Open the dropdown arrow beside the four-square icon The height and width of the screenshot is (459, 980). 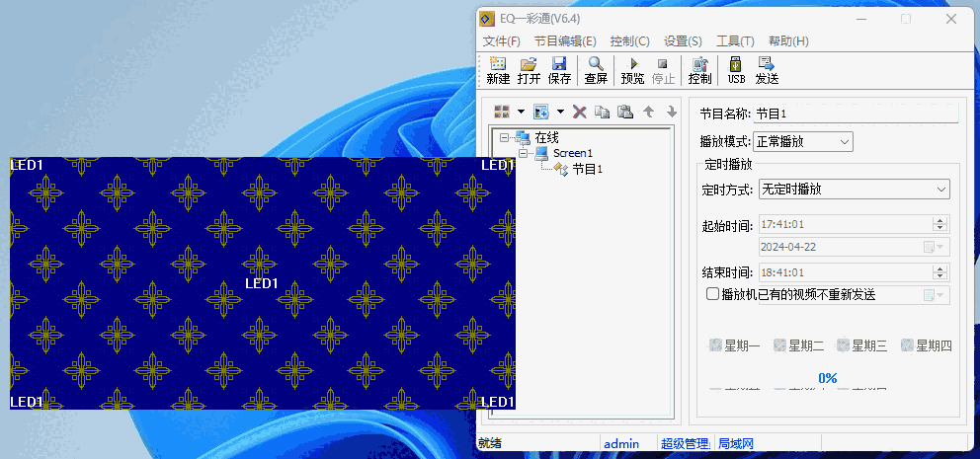coord(521,112)
